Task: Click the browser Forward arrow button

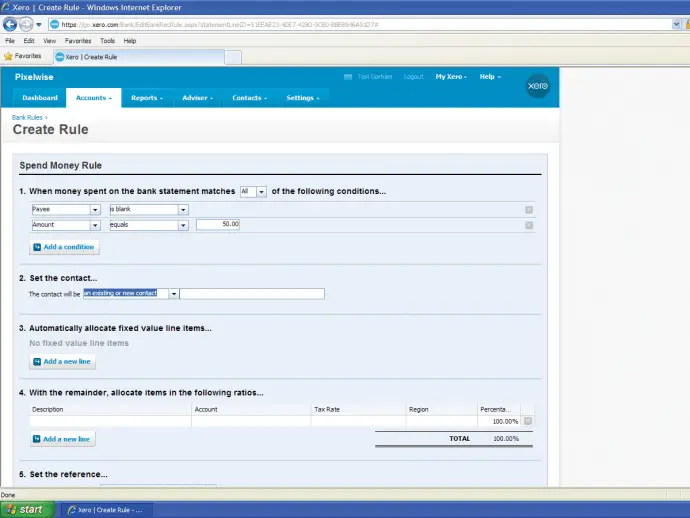Action: pyautogui.click(x=26, y=24)
